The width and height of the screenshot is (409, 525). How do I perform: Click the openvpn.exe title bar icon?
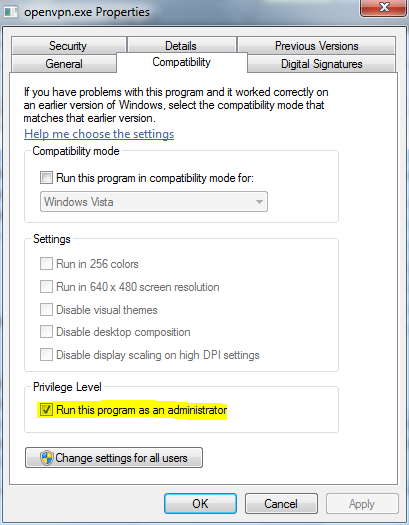[10, 12]
